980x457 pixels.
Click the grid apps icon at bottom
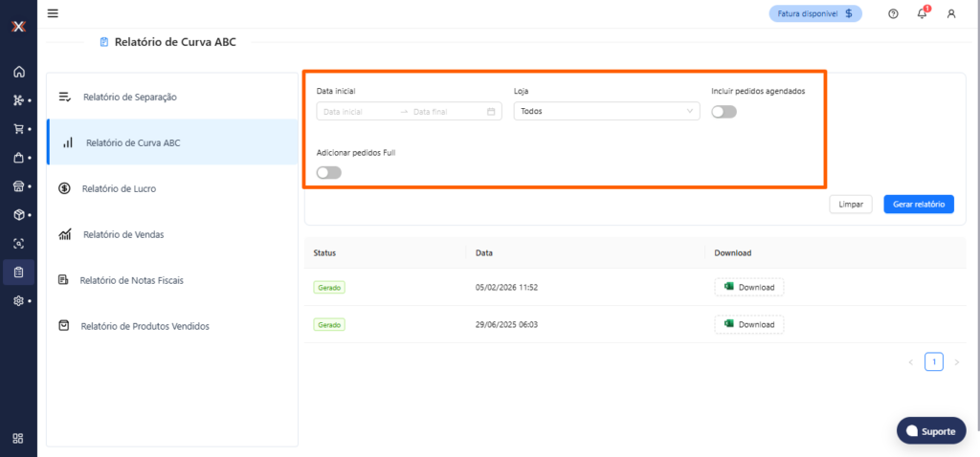click(18, 439)
